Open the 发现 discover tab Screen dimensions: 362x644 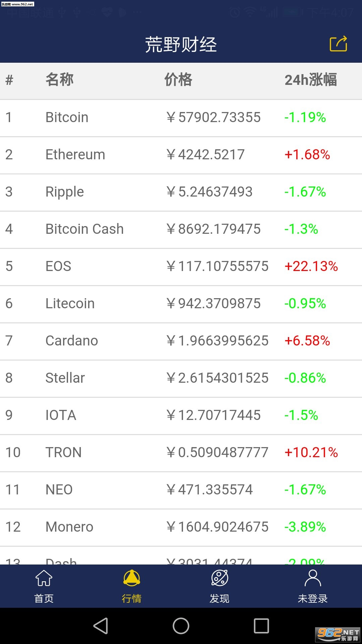pyautogui.click(x=220, y=586)
